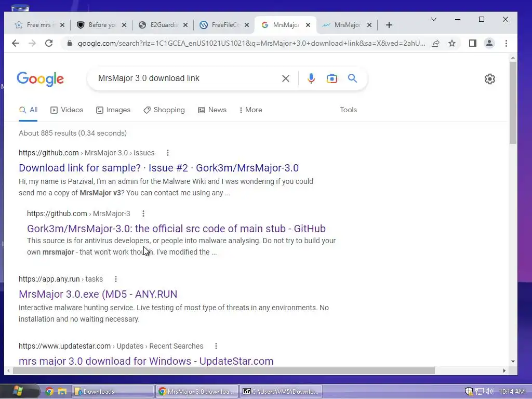Screen dimensions: 532x399
Task: Select the Images search filter
Action: [113, 110]
